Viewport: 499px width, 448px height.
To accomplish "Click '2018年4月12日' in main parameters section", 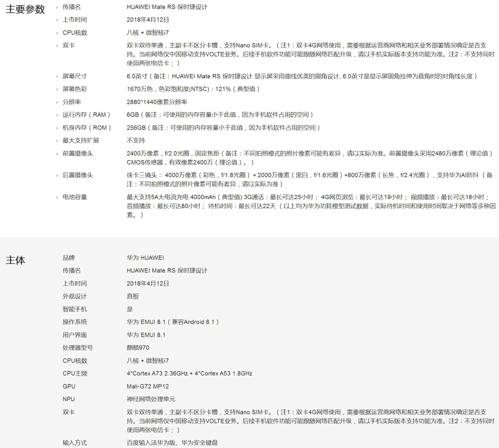I will (x=148, y=20).
